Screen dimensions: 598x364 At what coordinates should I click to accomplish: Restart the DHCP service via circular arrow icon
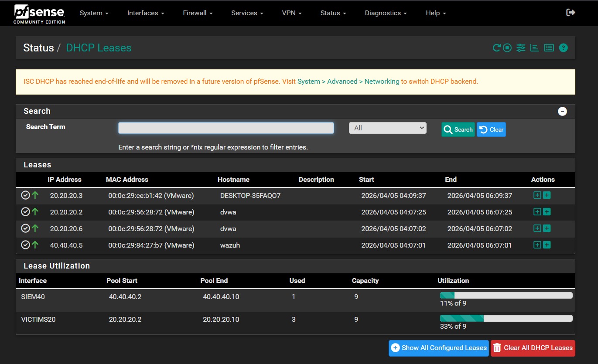(496, 48)
